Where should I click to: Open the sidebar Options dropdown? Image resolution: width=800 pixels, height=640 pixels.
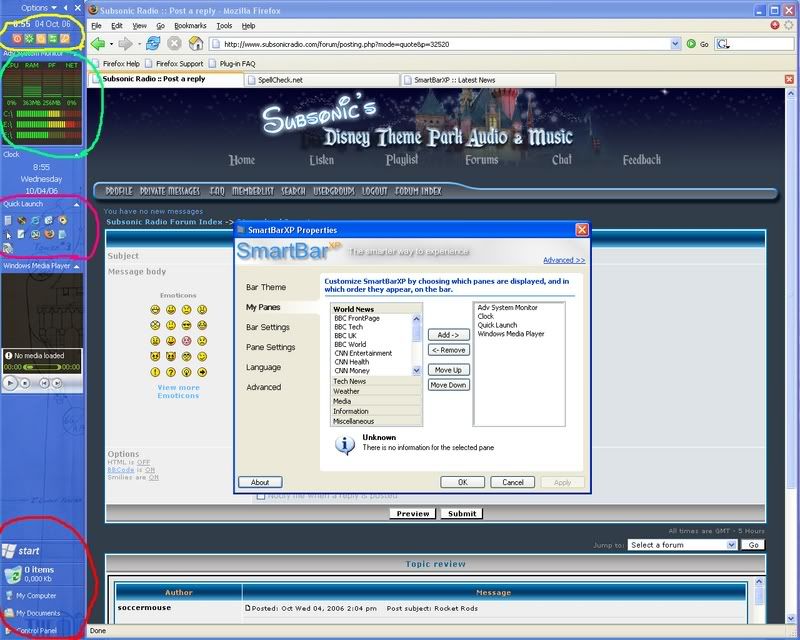pos(39,8)
